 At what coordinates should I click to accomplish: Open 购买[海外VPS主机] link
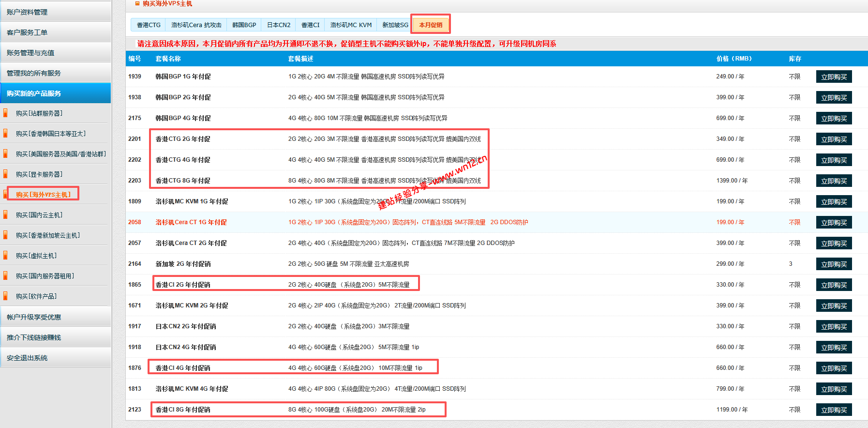(43, 195)
